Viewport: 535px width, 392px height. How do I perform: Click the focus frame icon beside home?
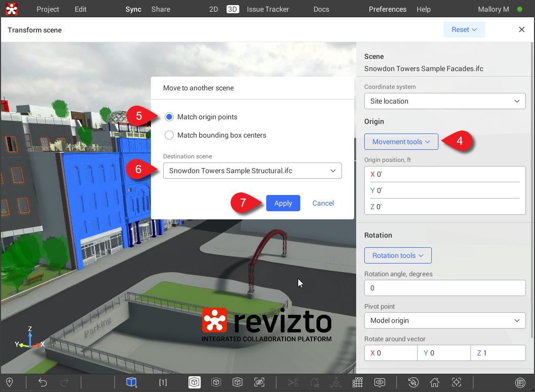point(456,382)
